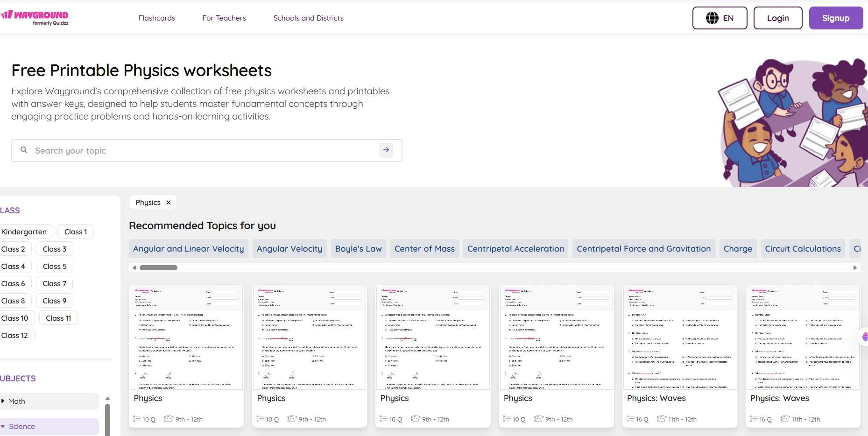Click the Wayground logo
The height and width of the screenshot is (436, 868).
[x=35, y=17]
